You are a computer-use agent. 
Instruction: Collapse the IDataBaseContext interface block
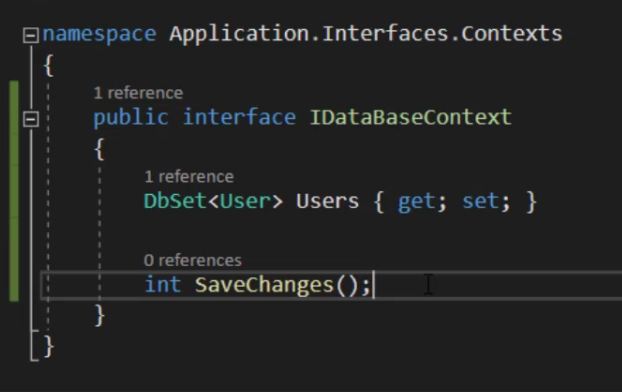click(x=31, y=119)
